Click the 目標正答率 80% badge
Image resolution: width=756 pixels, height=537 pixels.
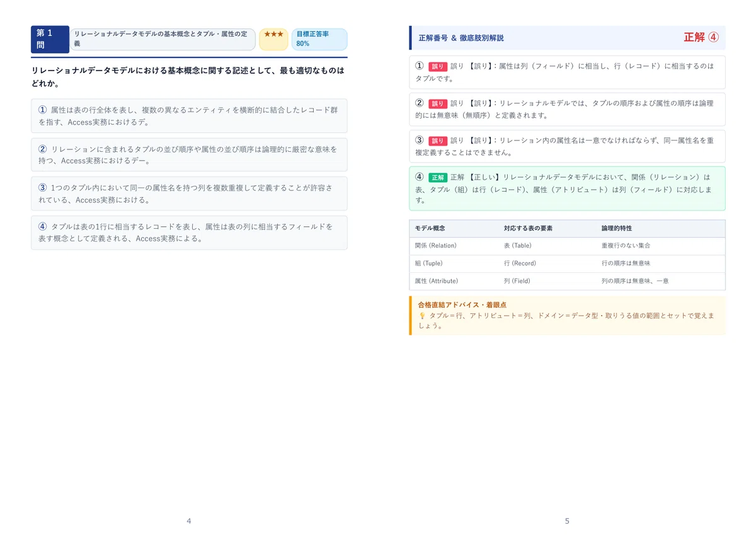click(319, 39)
